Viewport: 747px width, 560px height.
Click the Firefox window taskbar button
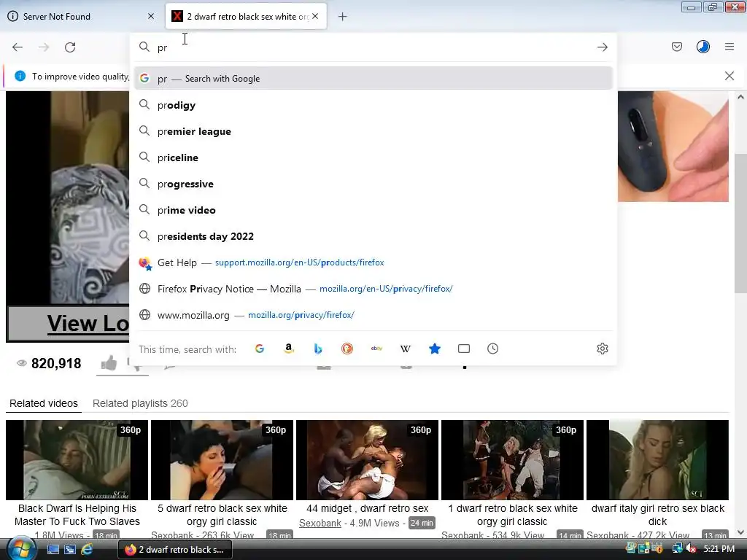pyautogui.click(x=174, y=550)
